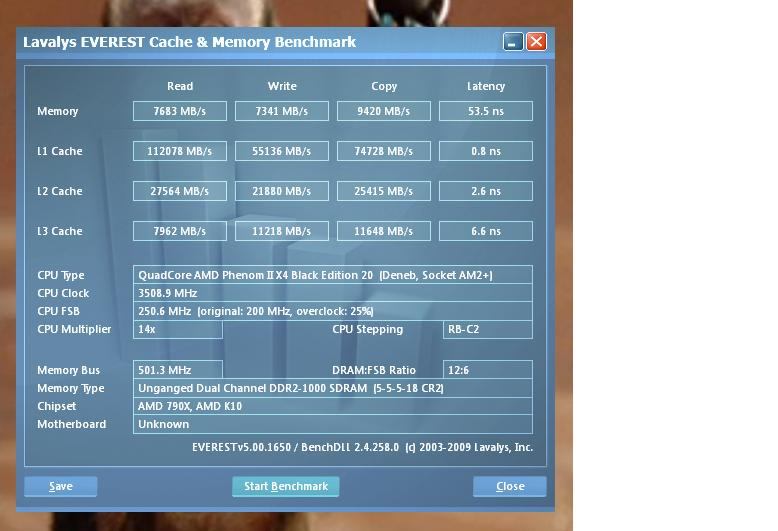778x531 pixels.
Task: Click the L1 Cache row label
Action: 60,151
